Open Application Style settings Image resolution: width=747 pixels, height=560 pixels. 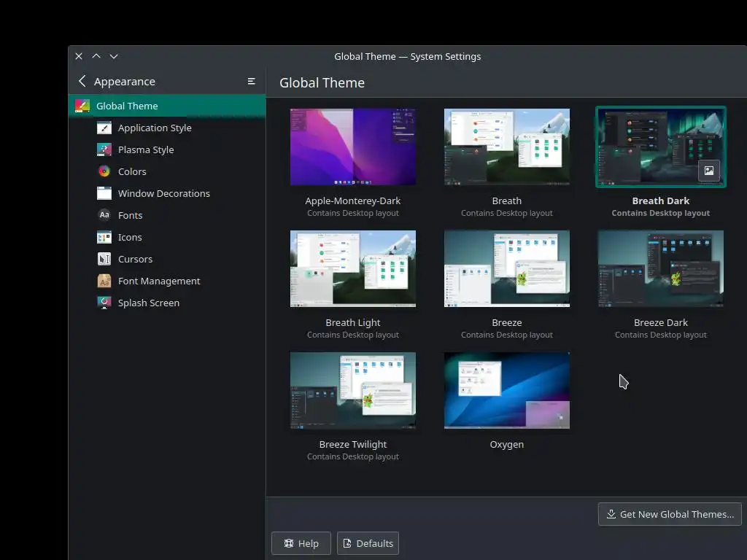pyautogui.click(x=167, y=128)
